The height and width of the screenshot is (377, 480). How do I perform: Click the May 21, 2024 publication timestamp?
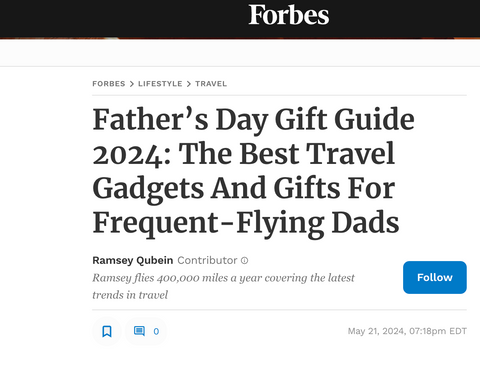tap(407, 331)
